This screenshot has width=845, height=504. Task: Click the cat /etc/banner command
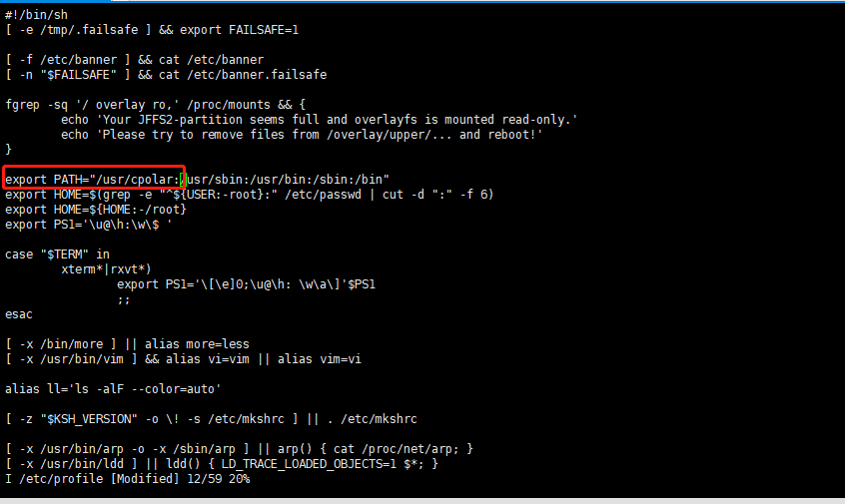point(212,60)
